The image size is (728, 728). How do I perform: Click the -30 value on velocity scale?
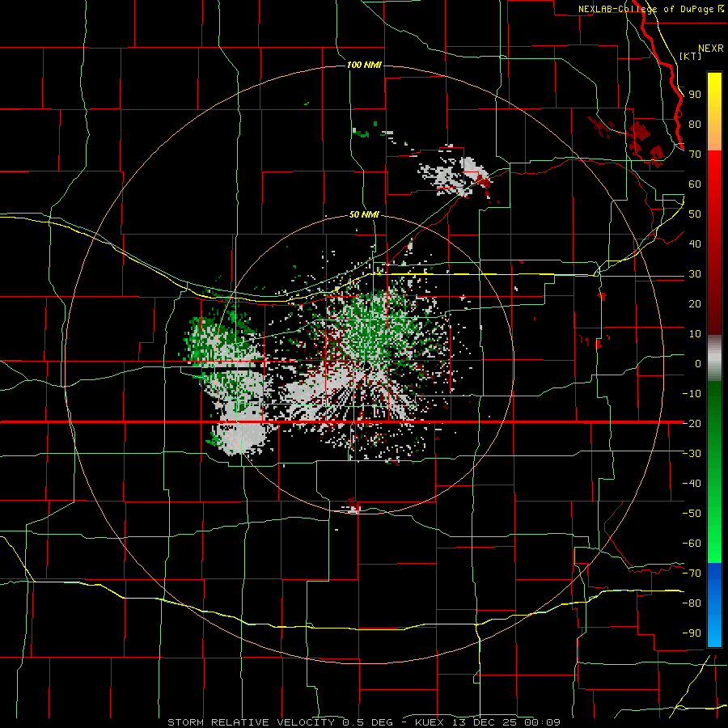click(692, 454)
